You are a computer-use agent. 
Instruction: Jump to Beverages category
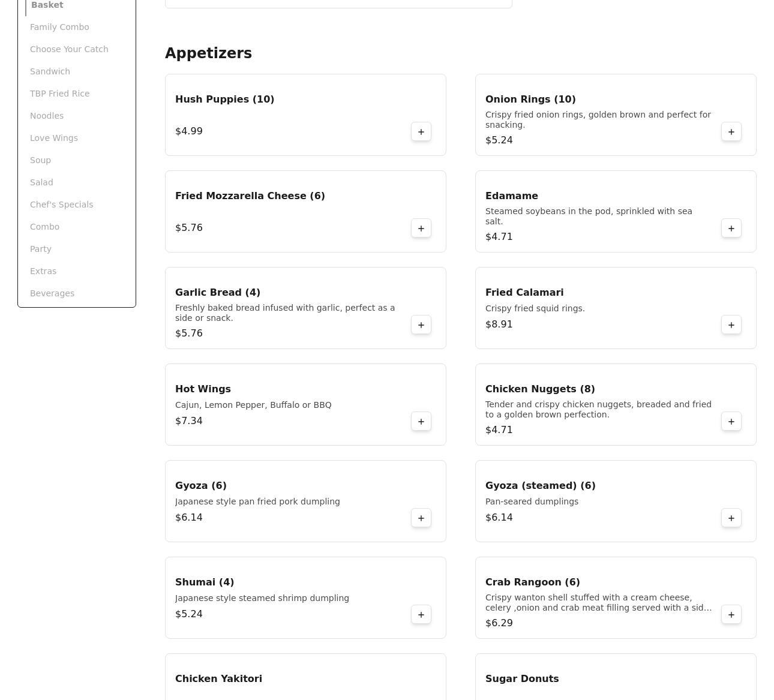[52, 293]
